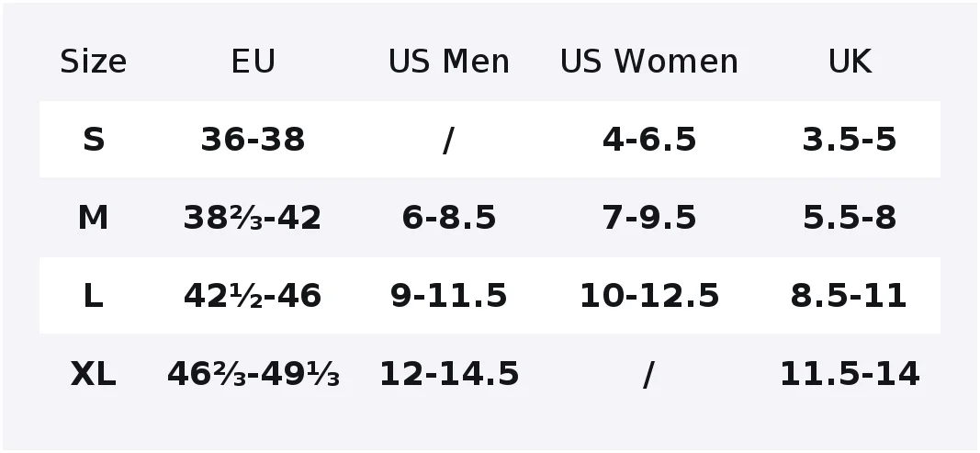Viewport: 980px width, 453px height.
Task: Select the L size row label
Action: tap(93, 296)
